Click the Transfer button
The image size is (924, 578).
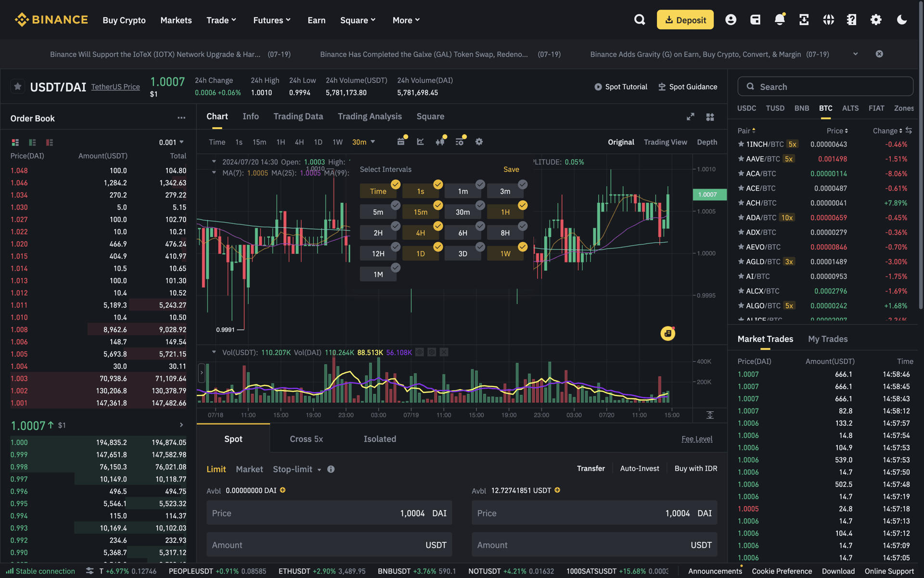pyautogui.click(x=590, y=468)
